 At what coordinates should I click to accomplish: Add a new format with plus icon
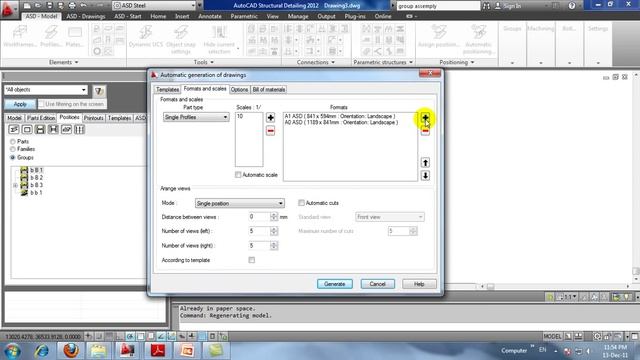pyautogui.click(x=425, y=118)
